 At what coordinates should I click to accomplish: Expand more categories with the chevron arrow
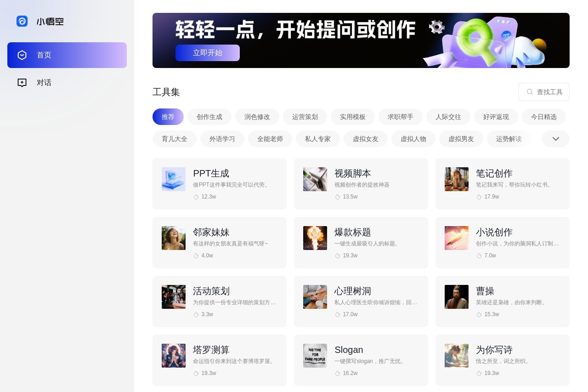click(556, 139)
